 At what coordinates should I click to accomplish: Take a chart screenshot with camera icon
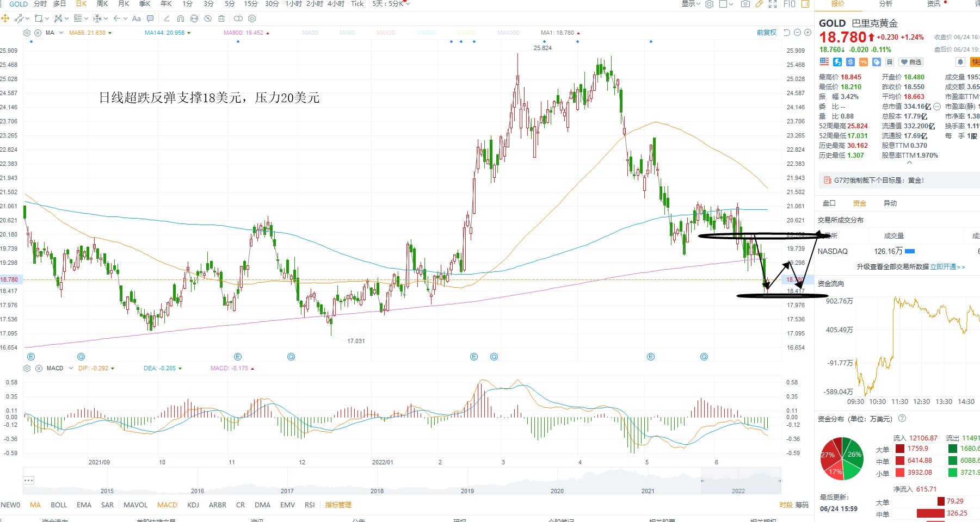pyautogui.click(x=745, y=4)
